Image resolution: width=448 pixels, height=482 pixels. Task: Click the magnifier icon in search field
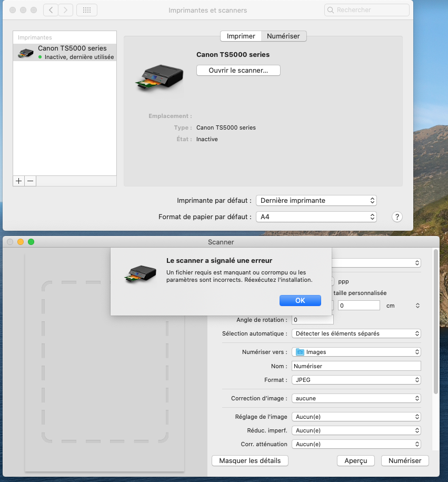[x=331, y=10]
